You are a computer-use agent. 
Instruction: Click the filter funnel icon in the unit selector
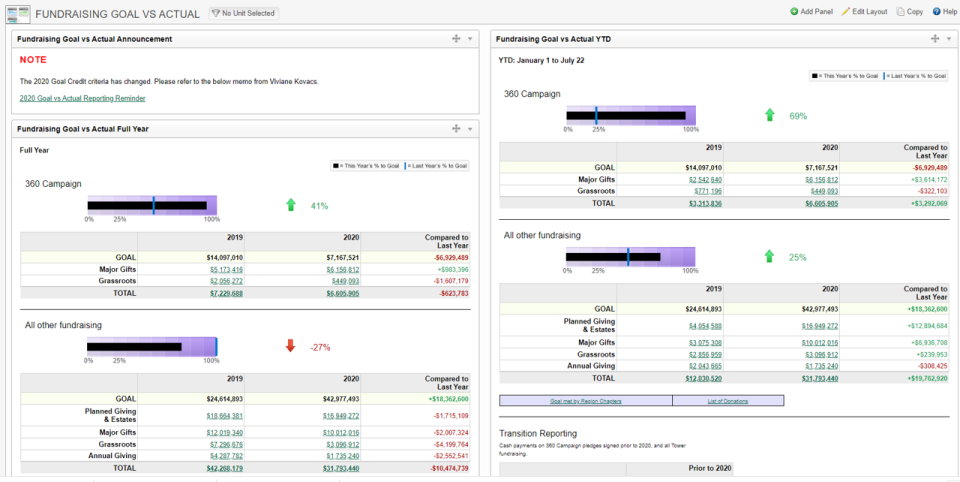pos(216,13)
